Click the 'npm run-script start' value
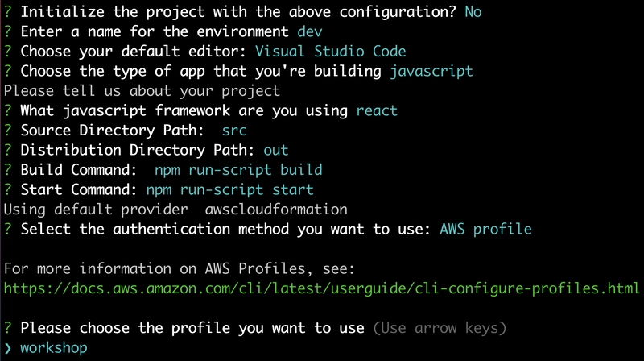The height and width of the screenshot is (361, 644). (230, 189)
